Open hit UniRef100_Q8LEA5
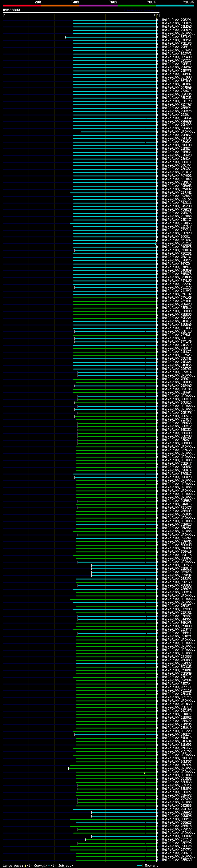 click(x=176, y=26)
